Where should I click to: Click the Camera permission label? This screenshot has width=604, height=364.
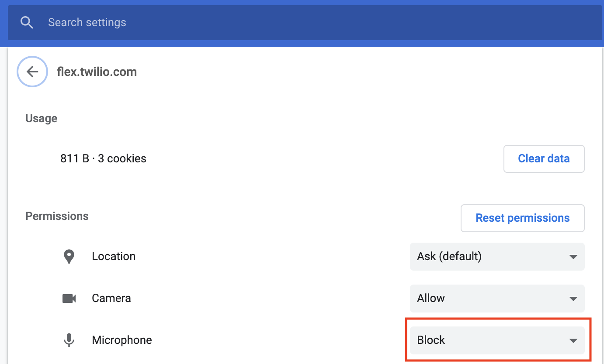click(111, 298)
